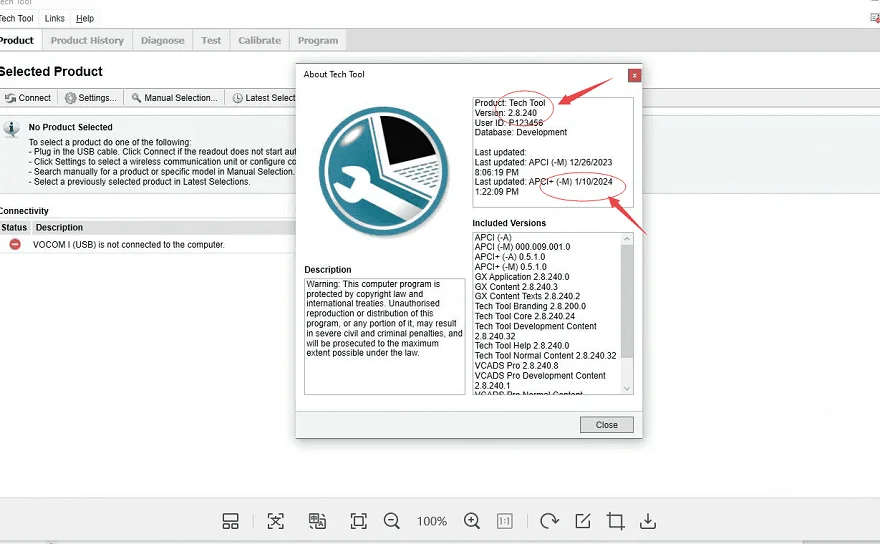
Task: Zoom out with the minus magnifier
Action: (x=392, y=522)
